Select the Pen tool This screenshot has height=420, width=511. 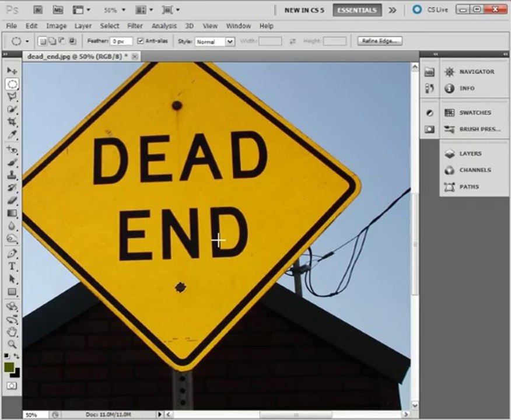(x=12, y=254)
